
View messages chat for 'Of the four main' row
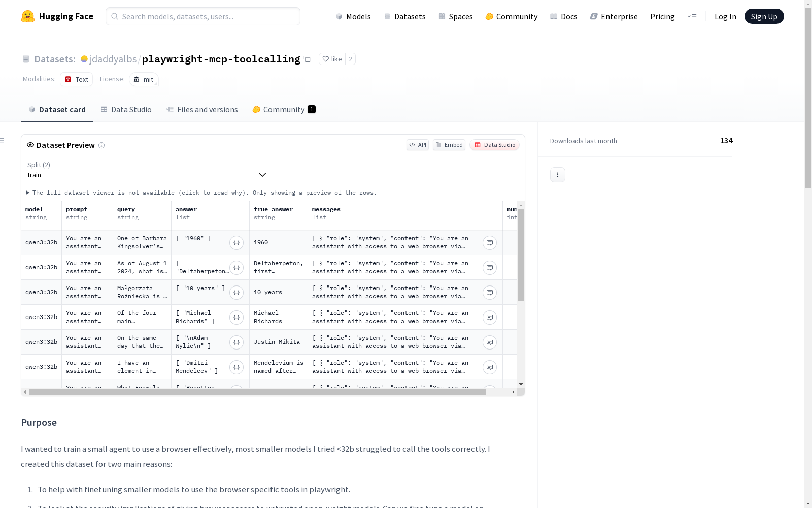tap(490, 317)
